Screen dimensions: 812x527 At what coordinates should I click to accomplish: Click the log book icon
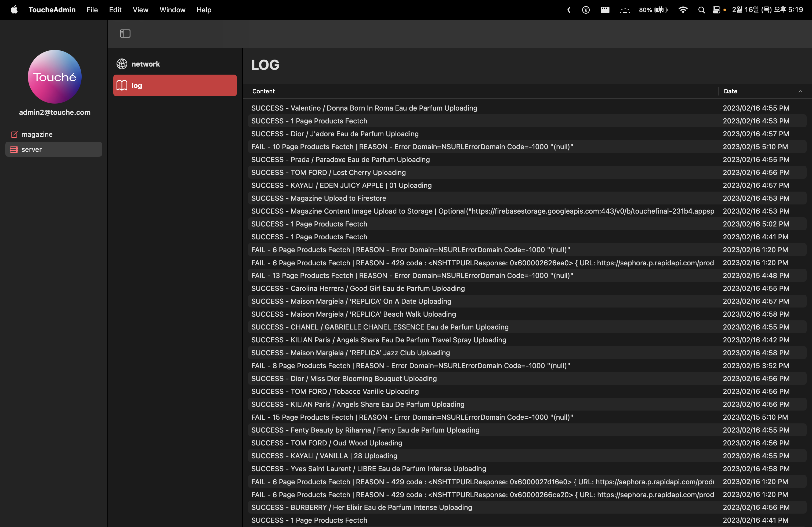click(x=122, y=85)
